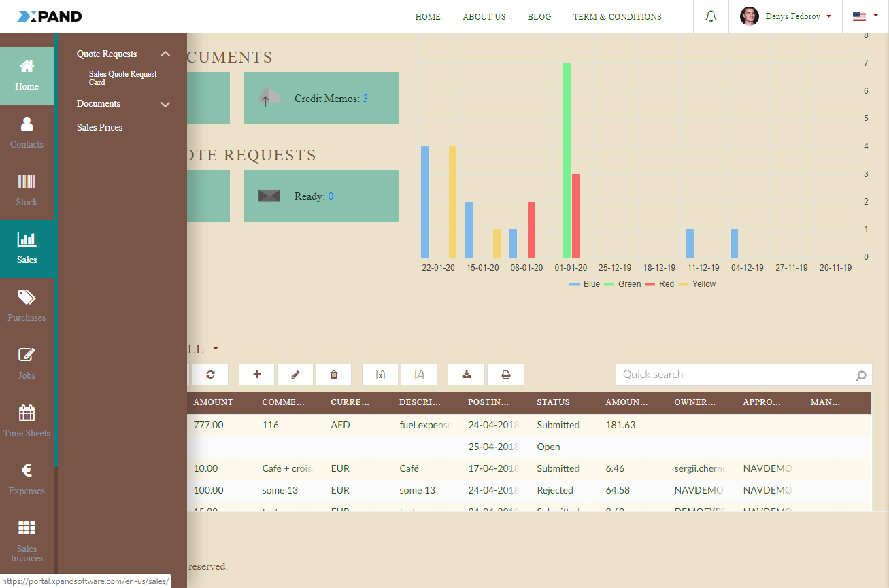
Task: Click the pencil edit icon
Action: (x=295, y=375)
